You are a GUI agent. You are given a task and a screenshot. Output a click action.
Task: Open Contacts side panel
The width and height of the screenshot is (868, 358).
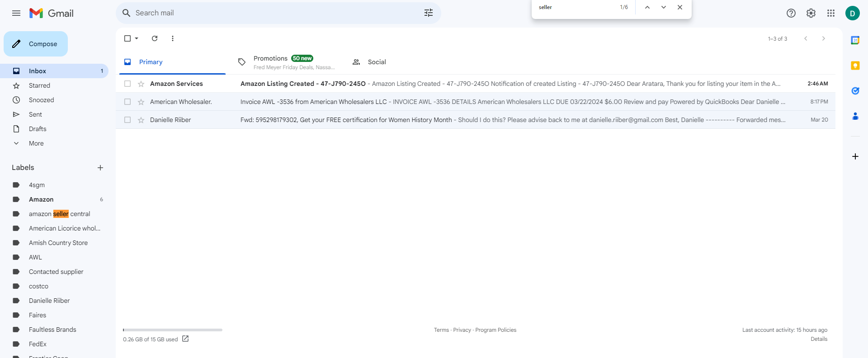click(855, 116)
